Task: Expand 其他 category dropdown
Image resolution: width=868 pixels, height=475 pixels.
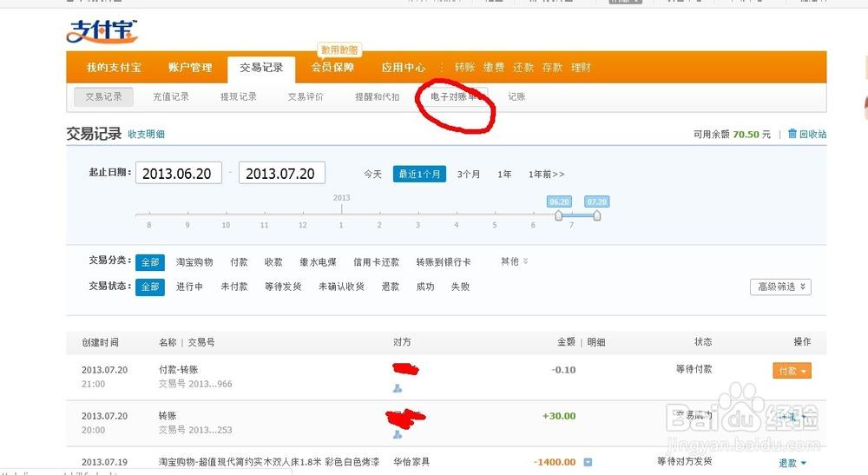Action: point(514,261)
